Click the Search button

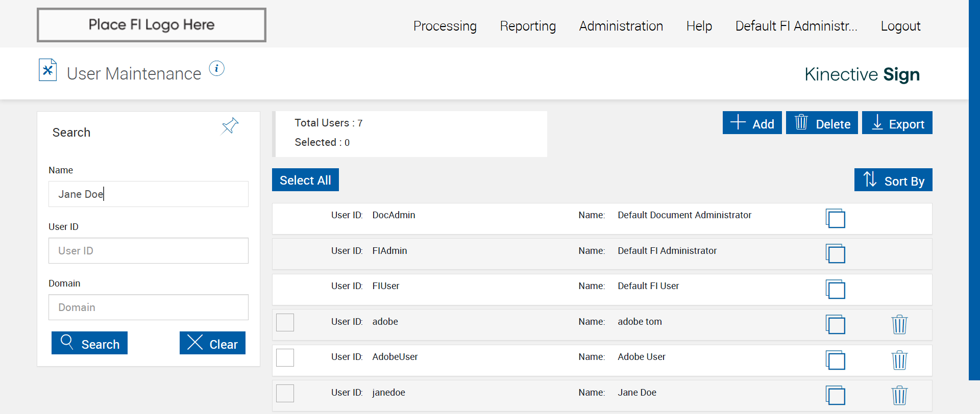click(x=89, y=343)
